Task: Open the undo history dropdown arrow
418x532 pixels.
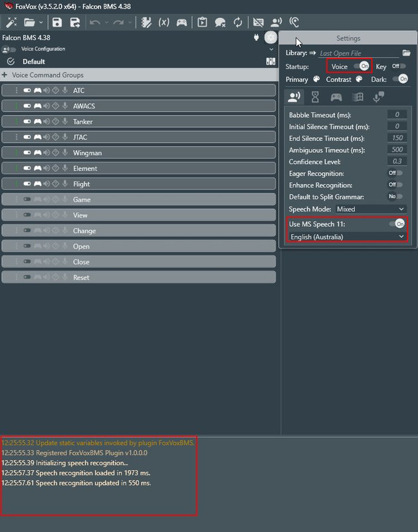Action: (x=106, y=23)
